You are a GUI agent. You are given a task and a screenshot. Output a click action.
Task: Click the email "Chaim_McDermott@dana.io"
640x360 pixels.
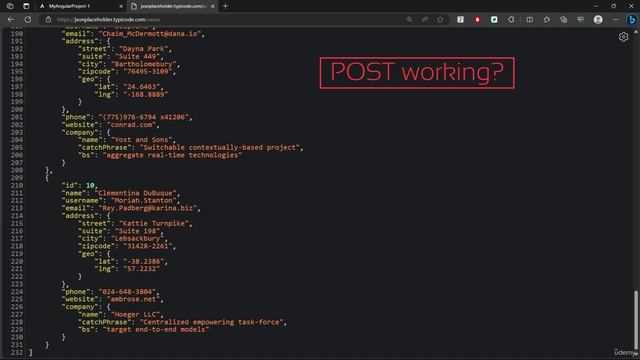tap(150, 34)
